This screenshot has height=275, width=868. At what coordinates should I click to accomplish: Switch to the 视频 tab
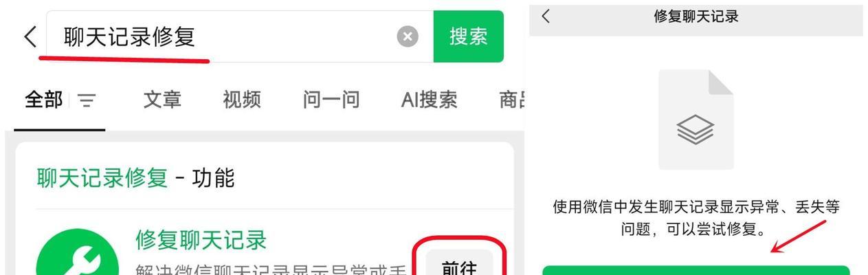pyautogui.click(x=242, y=100)
